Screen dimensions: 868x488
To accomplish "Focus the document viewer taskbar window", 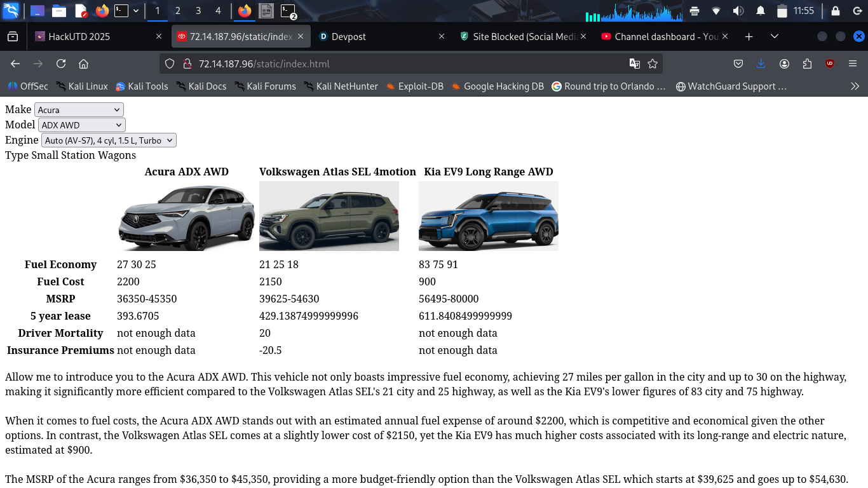I will tap(266, 11).
